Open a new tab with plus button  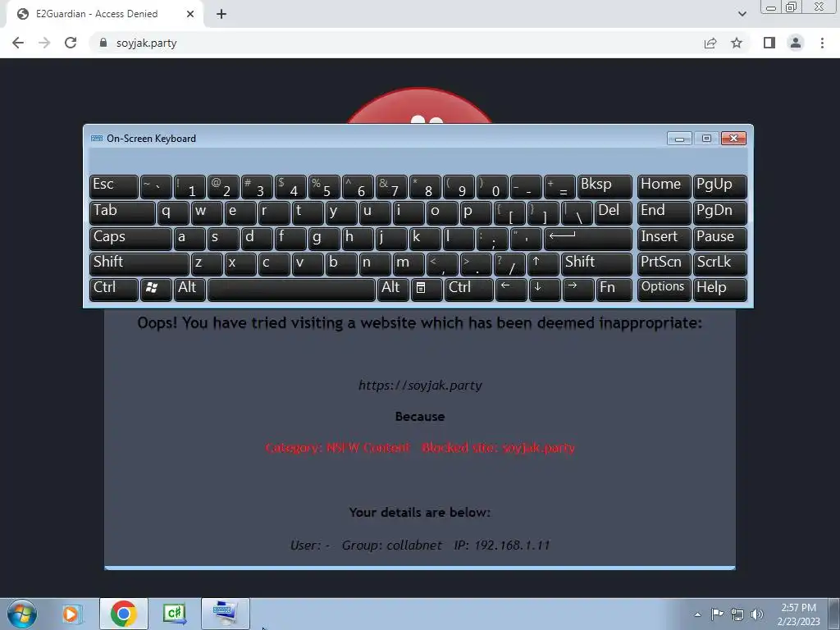[x=221, y=14]
